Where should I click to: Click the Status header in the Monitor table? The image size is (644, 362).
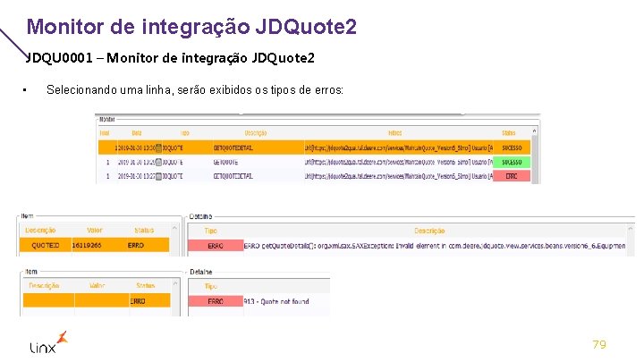point(508,133)
